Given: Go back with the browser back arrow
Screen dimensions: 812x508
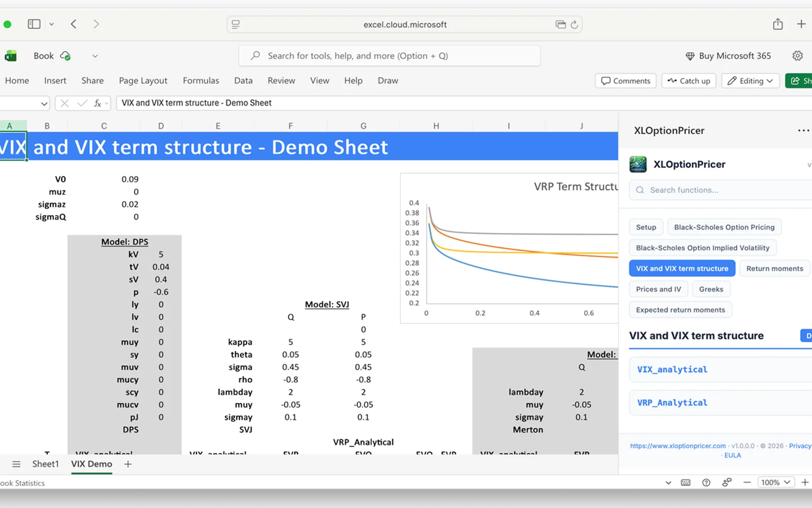Looking at the screenshot, I should click(x=74, y=24).
